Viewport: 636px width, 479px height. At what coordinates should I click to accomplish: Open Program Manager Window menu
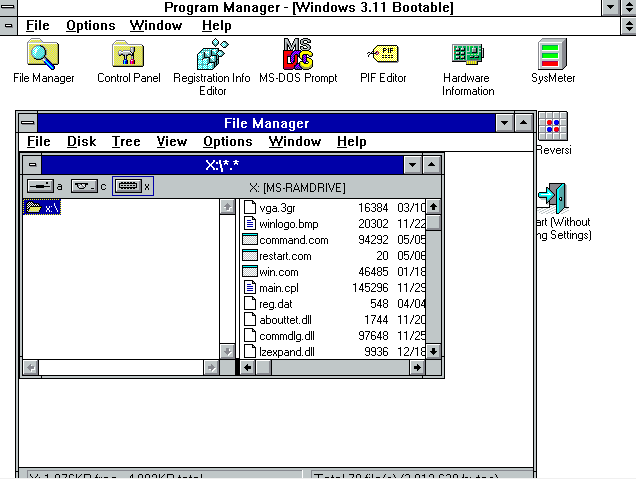(156, 26)
